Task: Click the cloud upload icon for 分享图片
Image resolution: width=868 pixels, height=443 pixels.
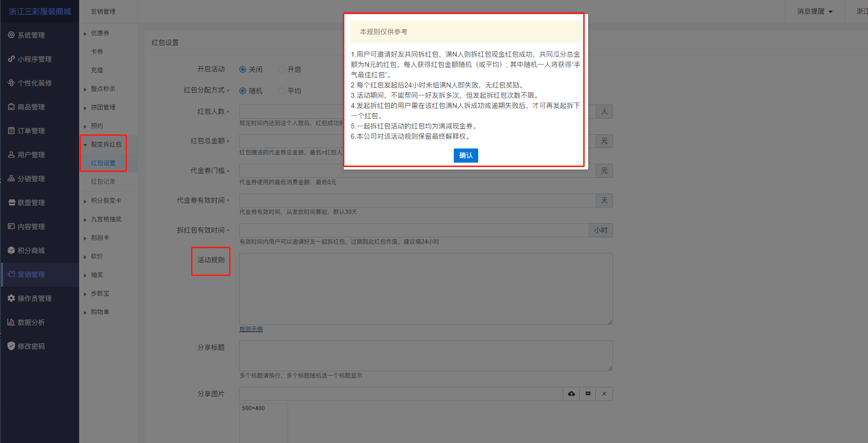Action: [x=572, y=394]
